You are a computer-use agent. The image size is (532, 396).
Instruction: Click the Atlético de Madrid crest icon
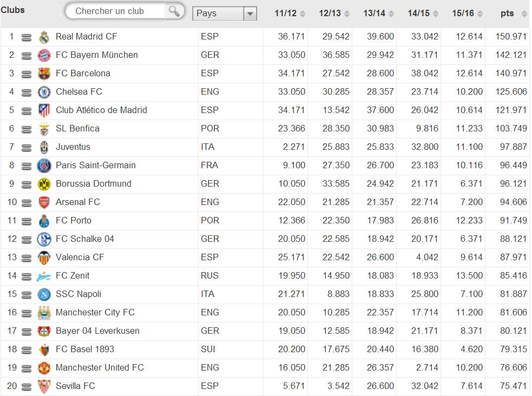tap(44, 110)
